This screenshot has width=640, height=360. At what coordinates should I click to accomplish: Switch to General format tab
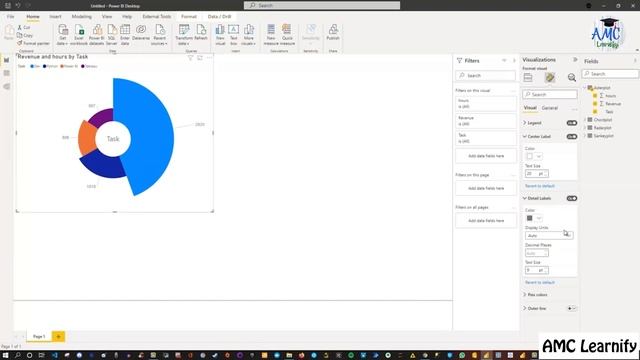pos(549,108)
